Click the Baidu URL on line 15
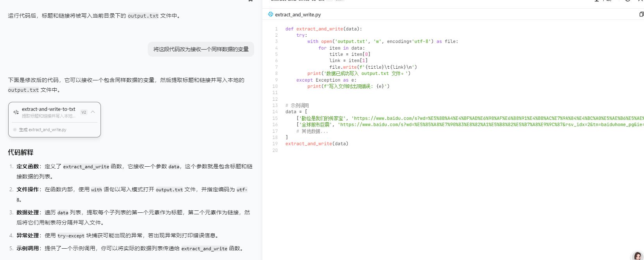Screen dimensions: 644x260 coord(497,118)
